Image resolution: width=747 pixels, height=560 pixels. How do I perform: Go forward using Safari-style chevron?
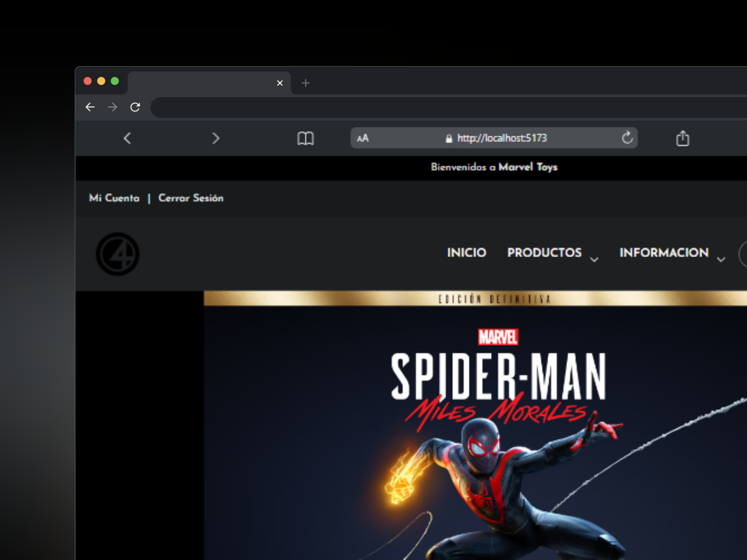pos(216,138)
